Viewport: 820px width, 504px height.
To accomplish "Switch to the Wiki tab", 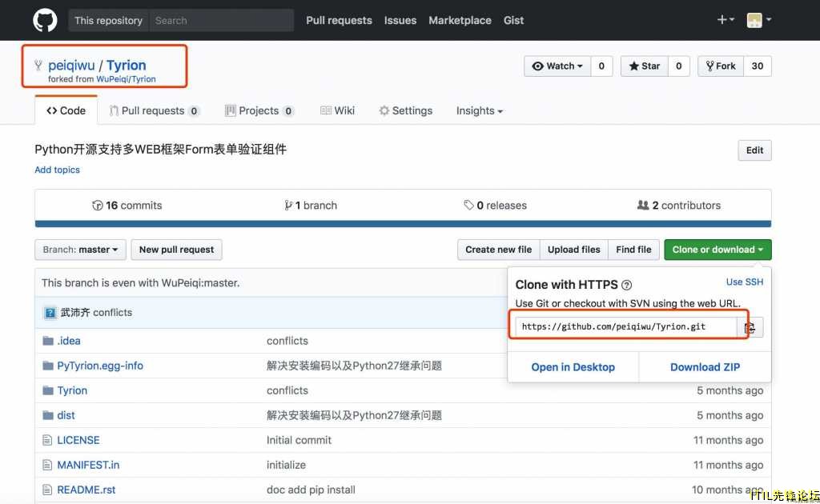I will point(337,110).
